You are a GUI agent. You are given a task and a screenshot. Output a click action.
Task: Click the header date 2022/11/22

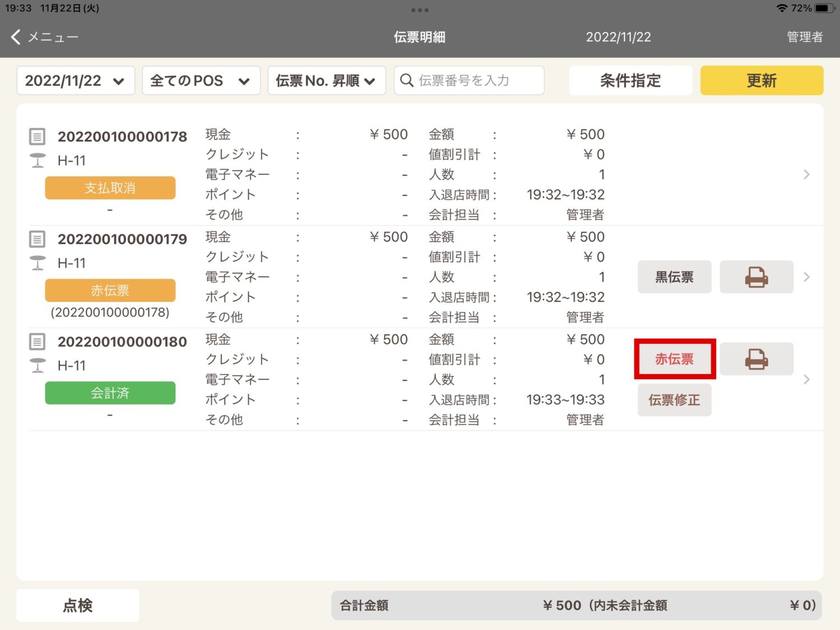(618, 37)
